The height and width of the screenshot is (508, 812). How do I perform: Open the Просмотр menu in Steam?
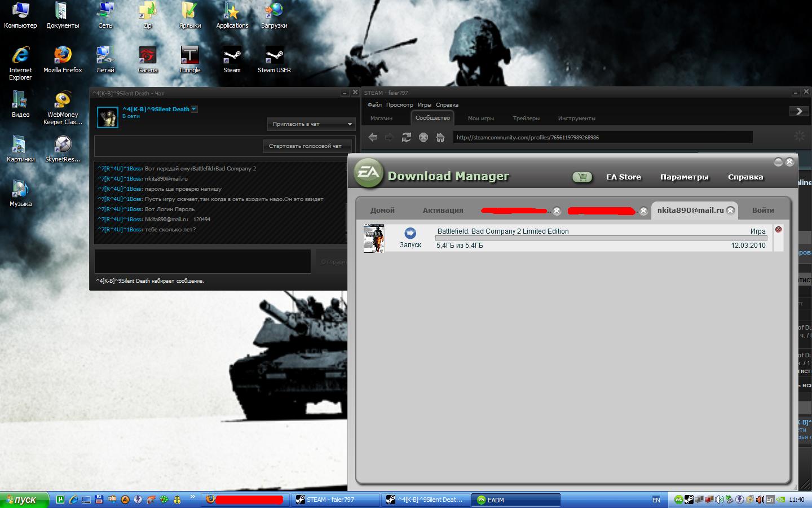(x=399, y=105)
